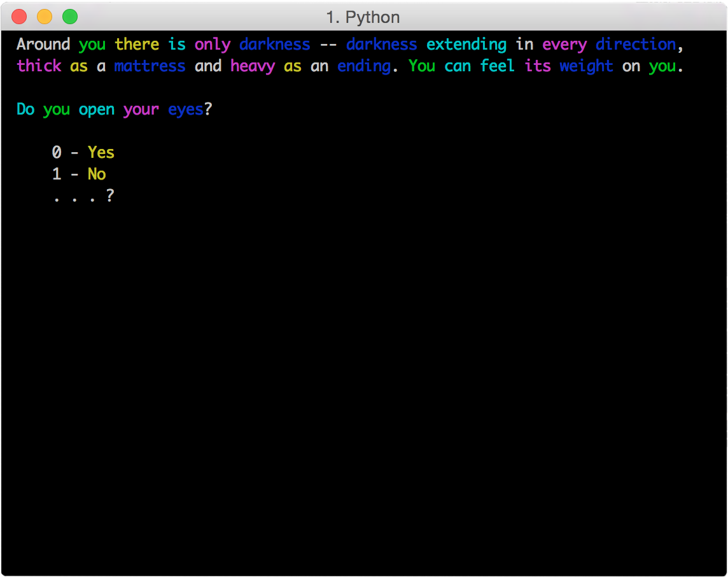The height and width of the screenshot is (578, 728).
Task: Click the '1. Python' window title
Action: click(363, 17)
